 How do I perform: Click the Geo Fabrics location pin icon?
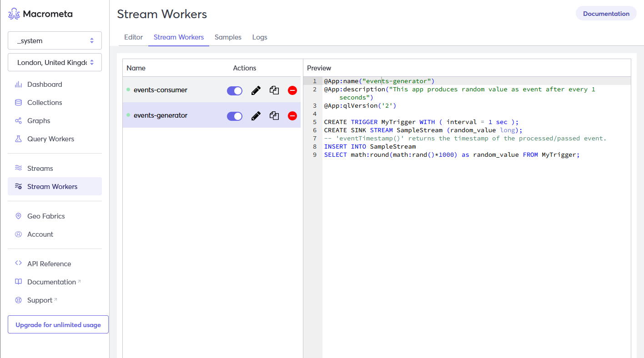click(18, 216)
